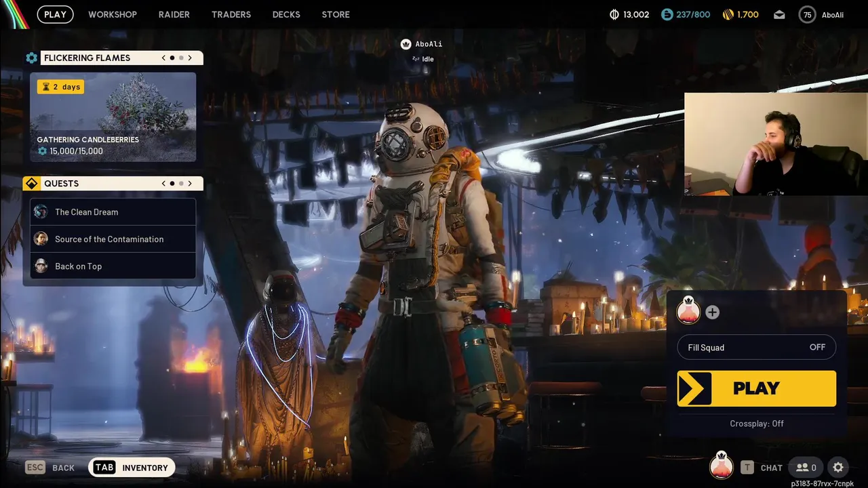Open Inventory with the TAB button
Viewport: 868px width, 488px height.
[x=132, y=468]
